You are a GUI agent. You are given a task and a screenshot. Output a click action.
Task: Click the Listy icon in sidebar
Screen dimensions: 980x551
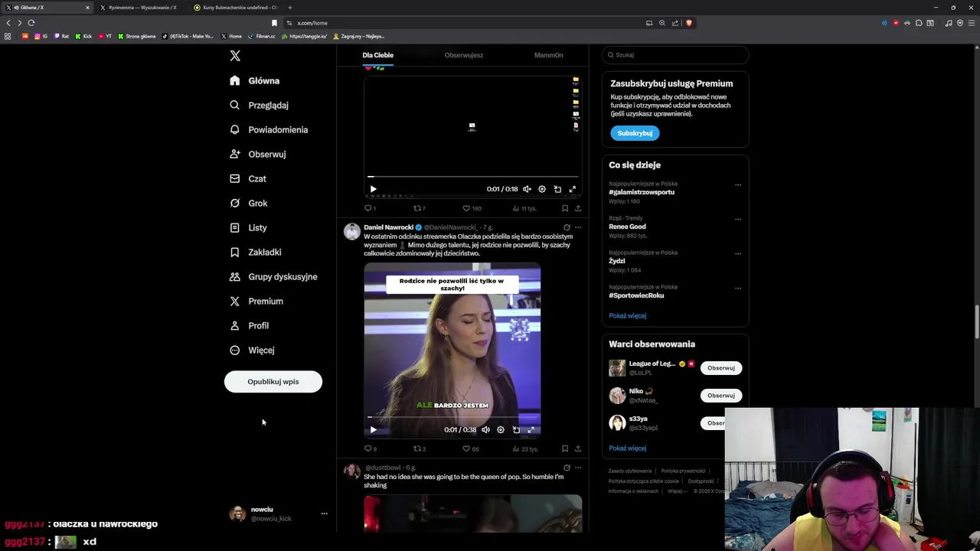click(x=235, y=227)
